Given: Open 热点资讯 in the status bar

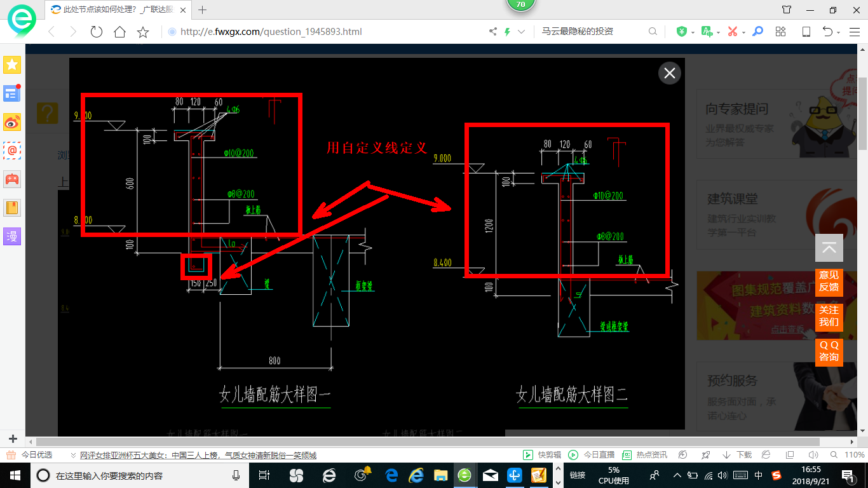Looking at the screenshot, I should (x=645, y=455).
